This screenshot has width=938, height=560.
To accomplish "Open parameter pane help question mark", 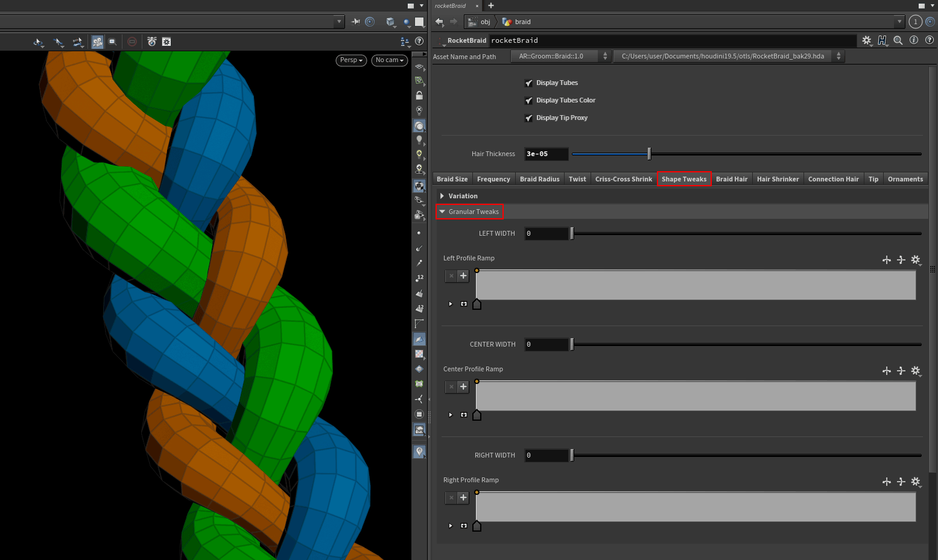I will pyautogui.click(x=930, y=40).
